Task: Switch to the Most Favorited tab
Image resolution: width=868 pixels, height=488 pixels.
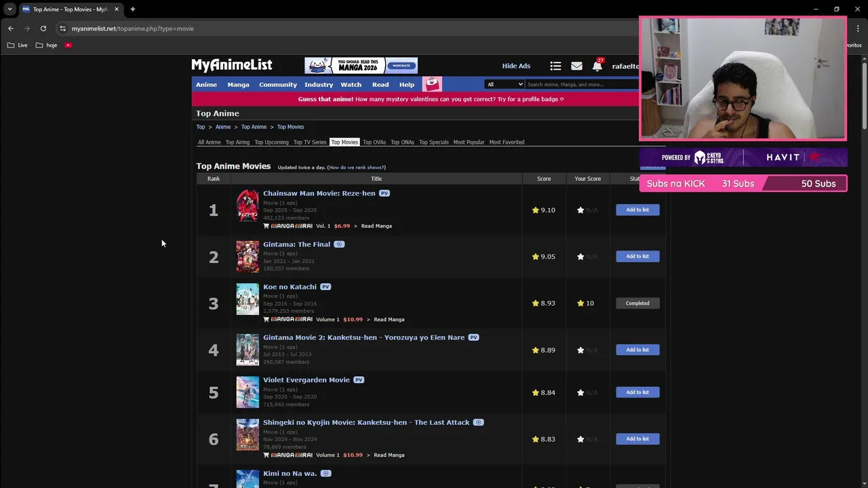Action: 507,142
